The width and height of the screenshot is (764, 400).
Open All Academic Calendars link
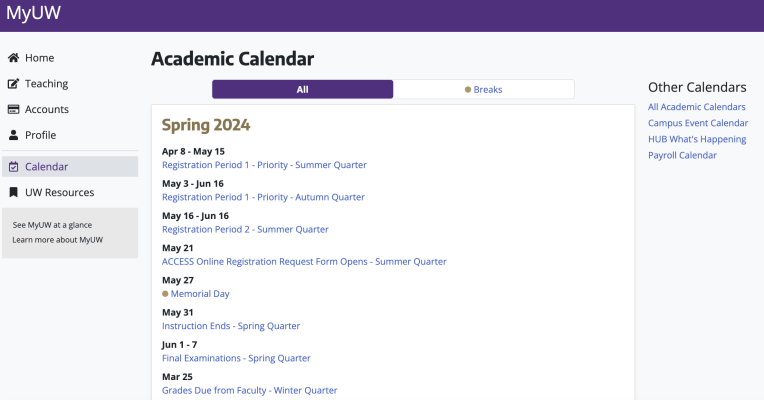696,107
